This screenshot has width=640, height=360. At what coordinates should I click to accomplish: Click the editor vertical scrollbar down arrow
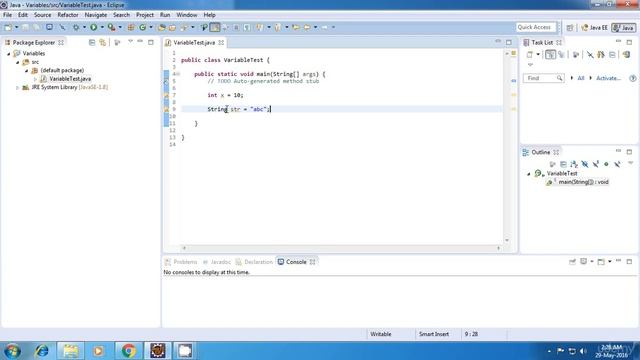[507, 240]
